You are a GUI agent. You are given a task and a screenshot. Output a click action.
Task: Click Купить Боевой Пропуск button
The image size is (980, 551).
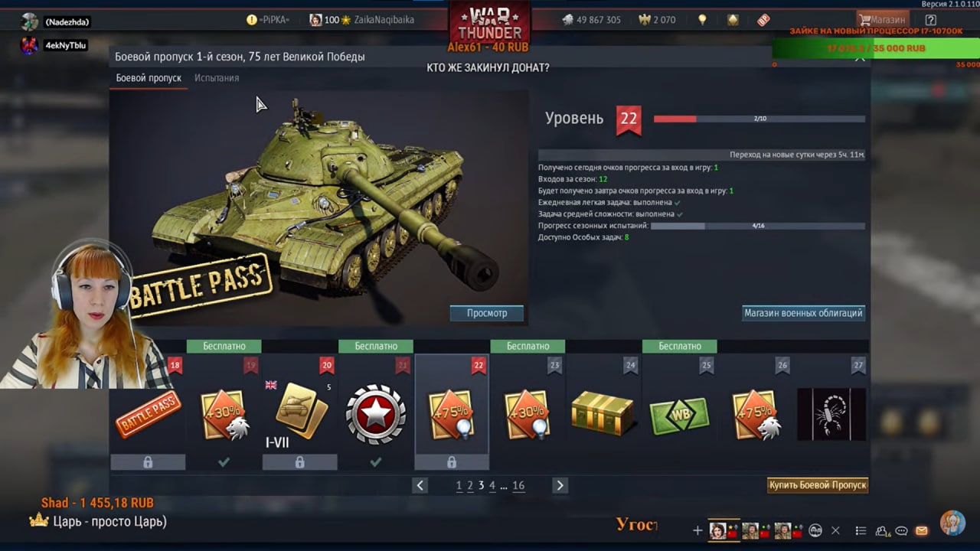[818, 485]
